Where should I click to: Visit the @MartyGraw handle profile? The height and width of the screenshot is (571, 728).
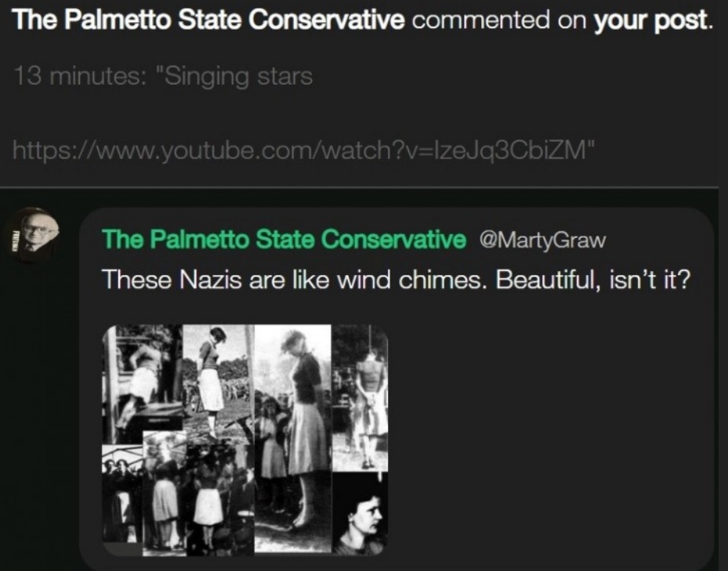pyautogui.click(x=542, y=240)
